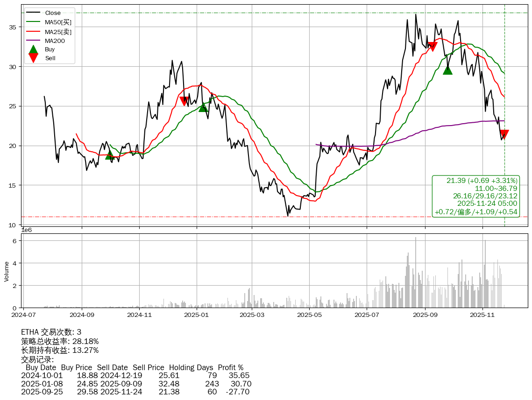Select the final sell marker at November 2025
The height and width of the screenshot is (400, 532).
[x=504, y=134]
